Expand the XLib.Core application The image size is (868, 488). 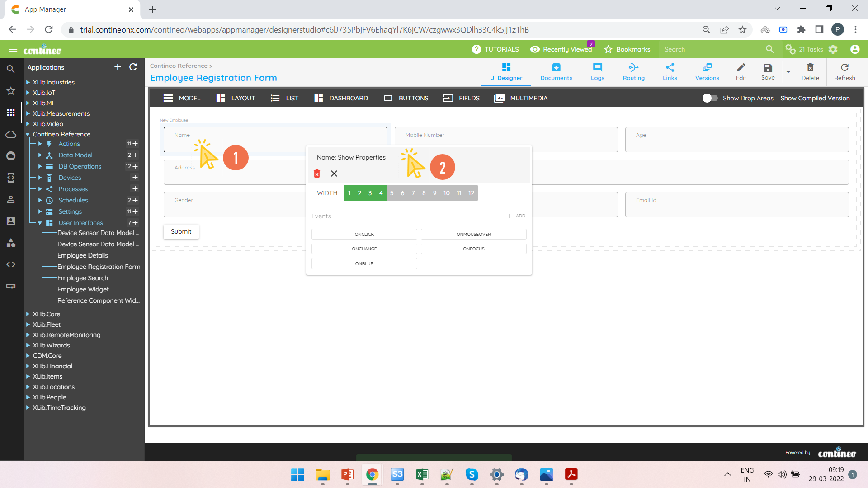click(x=28, y=314)
